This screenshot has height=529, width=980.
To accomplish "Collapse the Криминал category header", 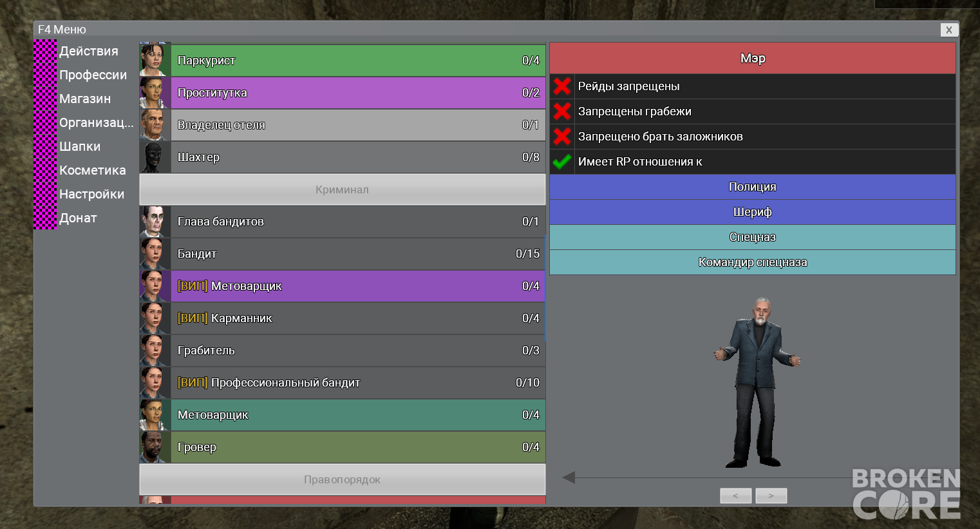I will [343, 189].
